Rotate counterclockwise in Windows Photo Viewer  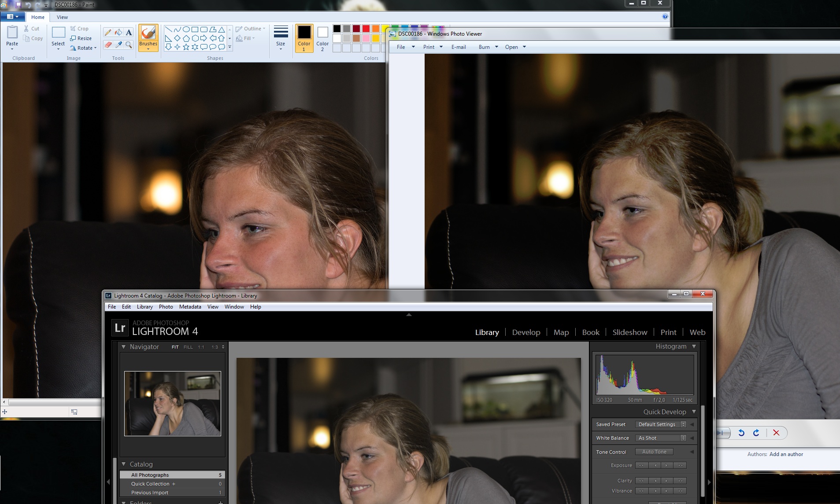pos(741,433)
